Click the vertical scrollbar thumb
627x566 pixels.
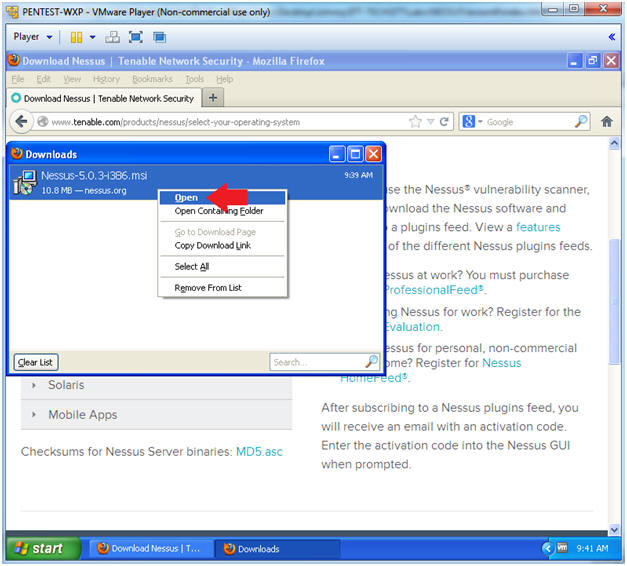[614, 301]
